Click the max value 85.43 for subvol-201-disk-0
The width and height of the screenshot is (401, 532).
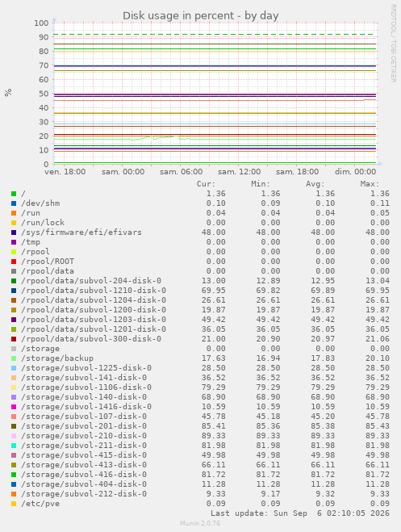[x=378, y=426]
